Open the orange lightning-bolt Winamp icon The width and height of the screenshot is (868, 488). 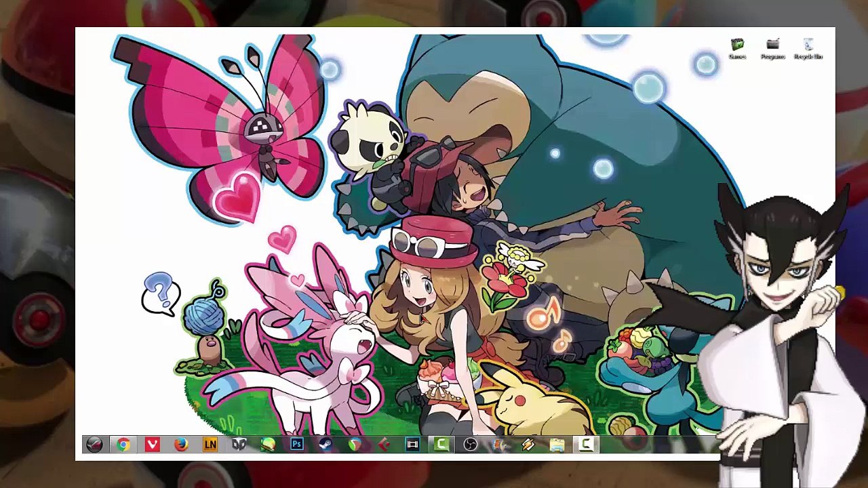pos(528,445)
